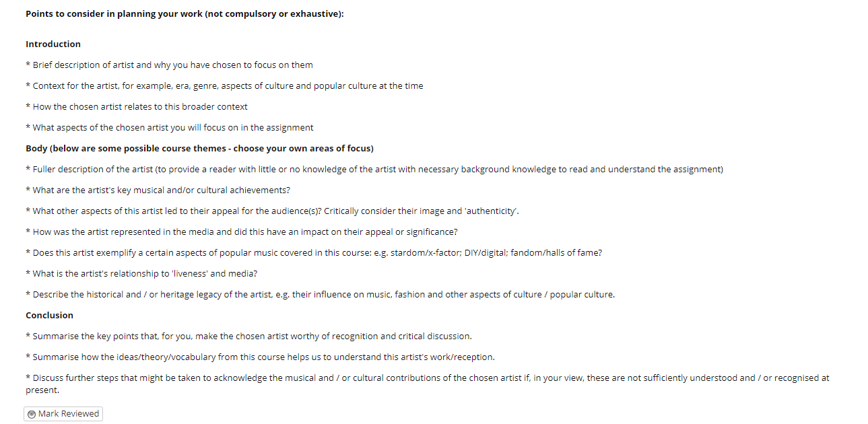
Task: Click the Mark Reviewed button
Action: coord(63,414)
